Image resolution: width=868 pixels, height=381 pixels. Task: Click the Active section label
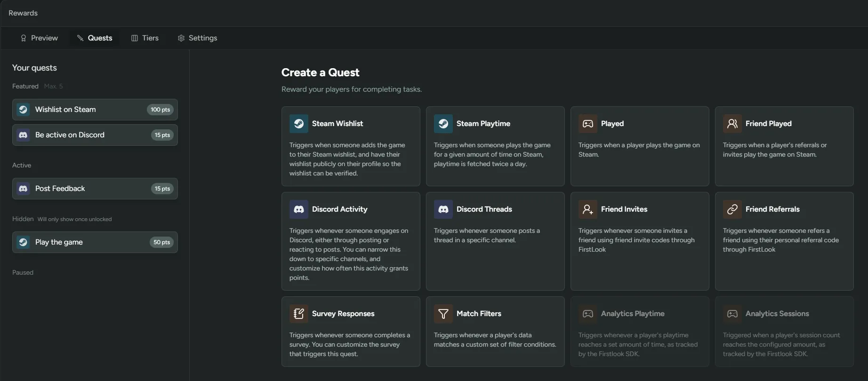22,165
